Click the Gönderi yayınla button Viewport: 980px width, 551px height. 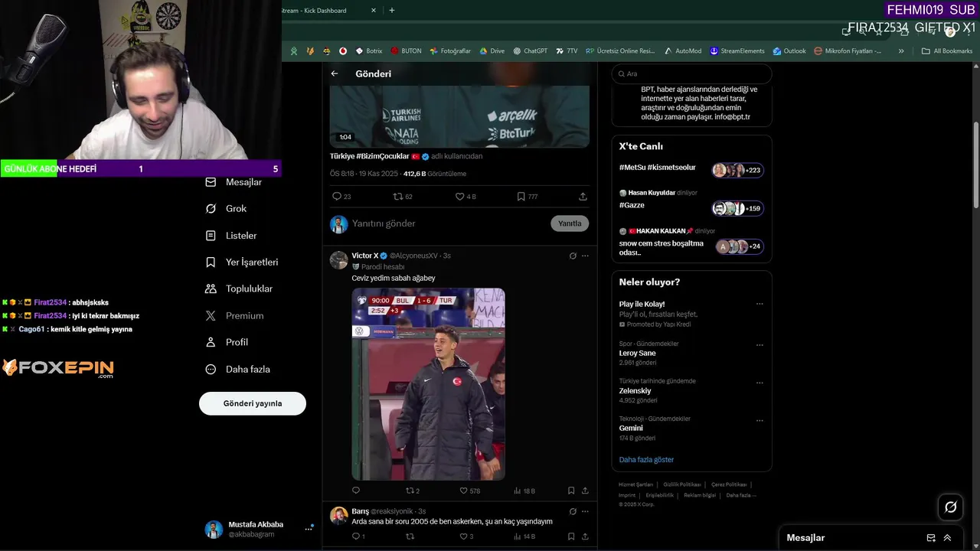(253, 403)
